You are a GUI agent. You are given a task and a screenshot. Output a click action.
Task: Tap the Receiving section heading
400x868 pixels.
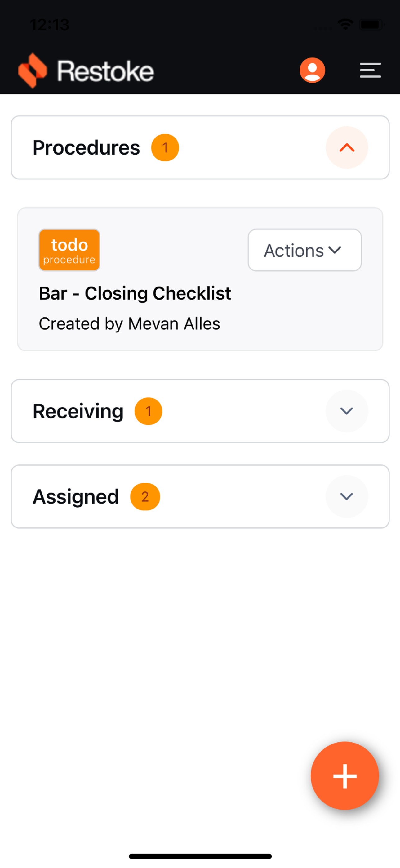78,411
